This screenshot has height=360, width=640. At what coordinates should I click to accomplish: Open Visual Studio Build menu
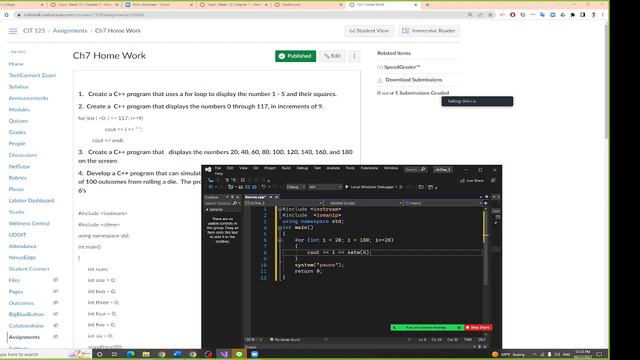286,168
